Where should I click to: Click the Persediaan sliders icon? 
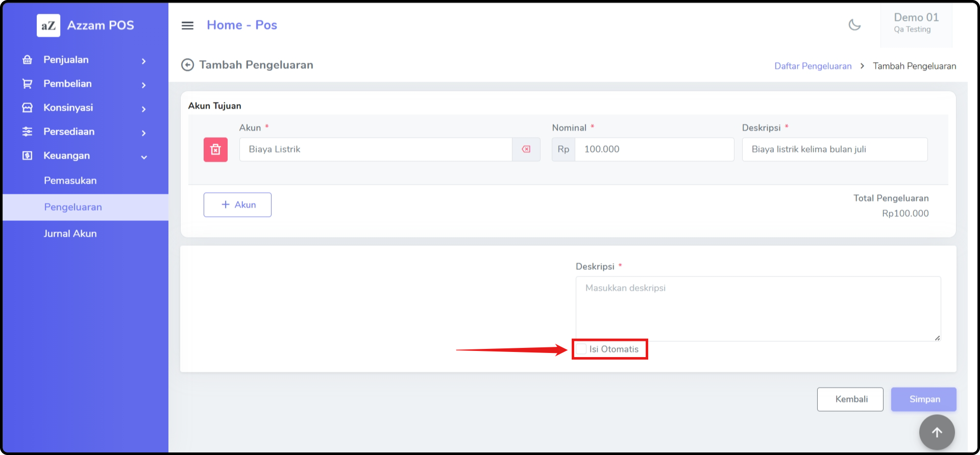click(x=27, y=132)
